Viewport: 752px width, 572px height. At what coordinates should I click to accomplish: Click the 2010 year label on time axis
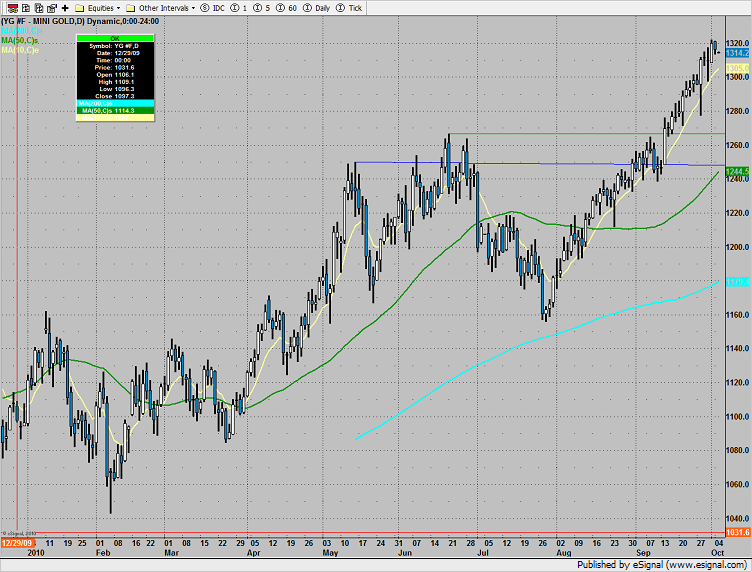point(36,553)
